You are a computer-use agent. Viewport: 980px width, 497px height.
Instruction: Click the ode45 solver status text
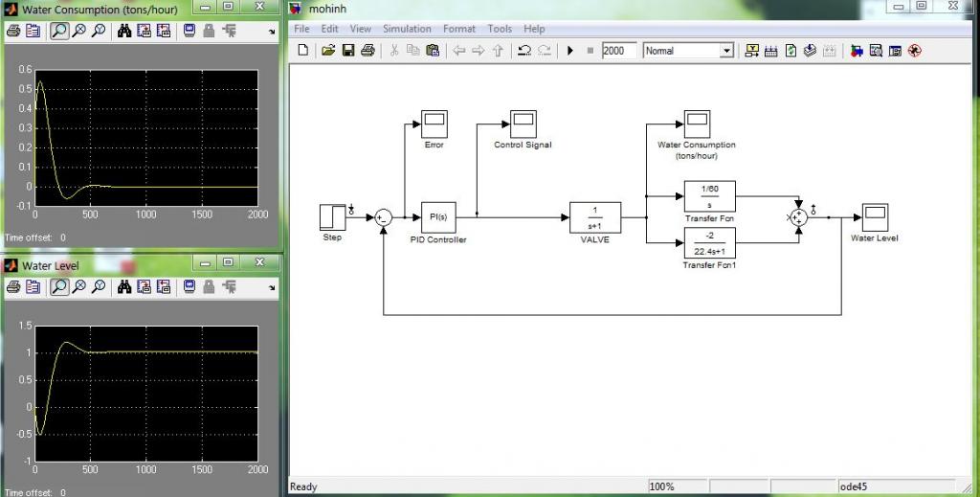(853, 486)
